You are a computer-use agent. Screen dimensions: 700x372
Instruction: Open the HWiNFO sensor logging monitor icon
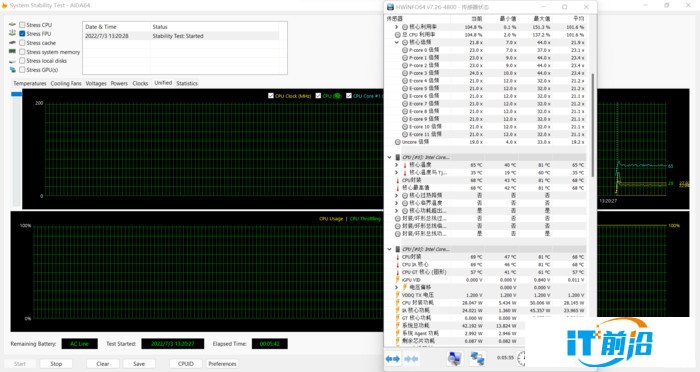(x=454, y=358)
